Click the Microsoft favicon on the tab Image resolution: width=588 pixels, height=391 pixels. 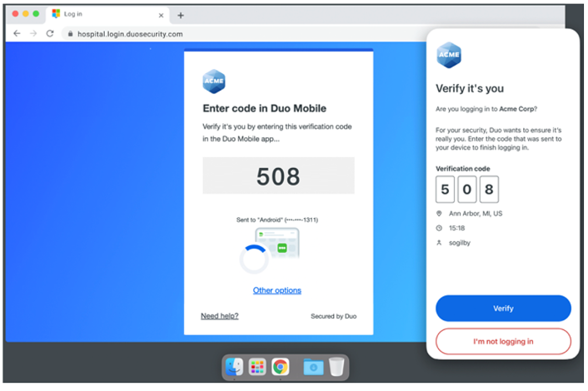[x=56, y=14]
